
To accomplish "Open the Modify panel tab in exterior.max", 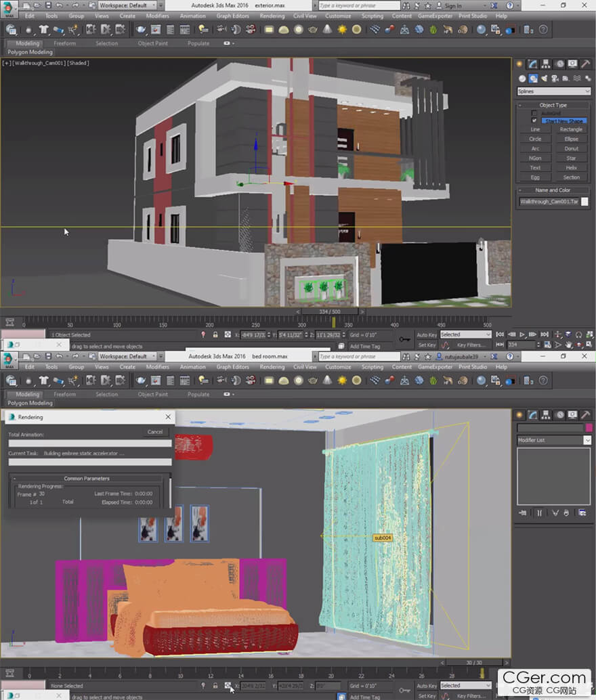I will (x=532, y=64).
